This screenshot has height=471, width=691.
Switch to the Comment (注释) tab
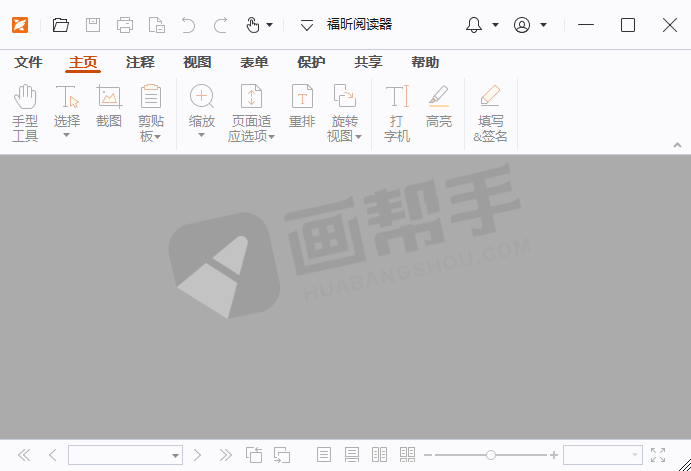point(140,62)
